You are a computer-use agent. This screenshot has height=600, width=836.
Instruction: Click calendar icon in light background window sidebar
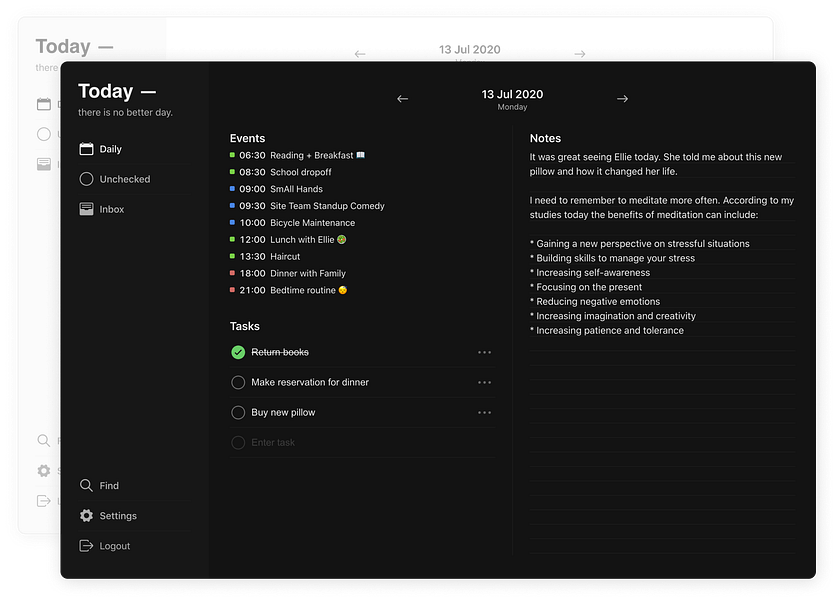pyautogui.click(x=44, y=104)
